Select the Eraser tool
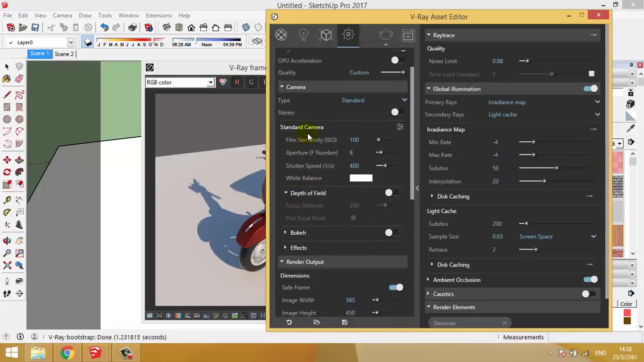 point(19,79)
